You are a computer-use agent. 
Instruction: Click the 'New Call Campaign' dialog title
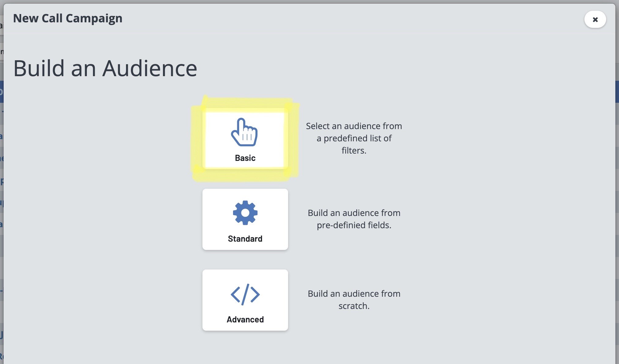click(68, 18)
